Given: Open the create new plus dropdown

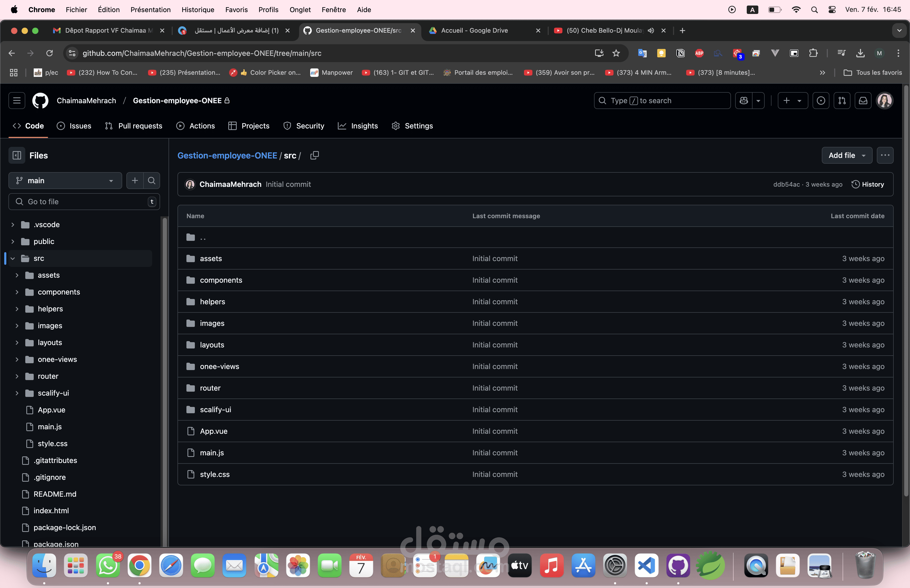Looking at the screenshot, I should coord(792,101).
